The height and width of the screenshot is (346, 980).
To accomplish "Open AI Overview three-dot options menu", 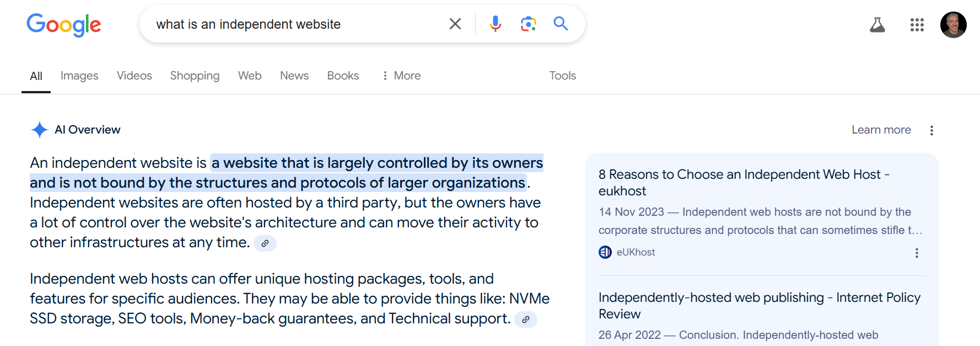I will [931, 130].
